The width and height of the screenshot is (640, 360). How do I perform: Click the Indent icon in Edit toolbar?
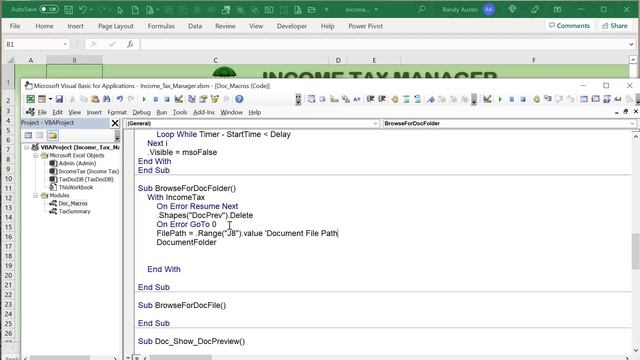coord(370,99)
